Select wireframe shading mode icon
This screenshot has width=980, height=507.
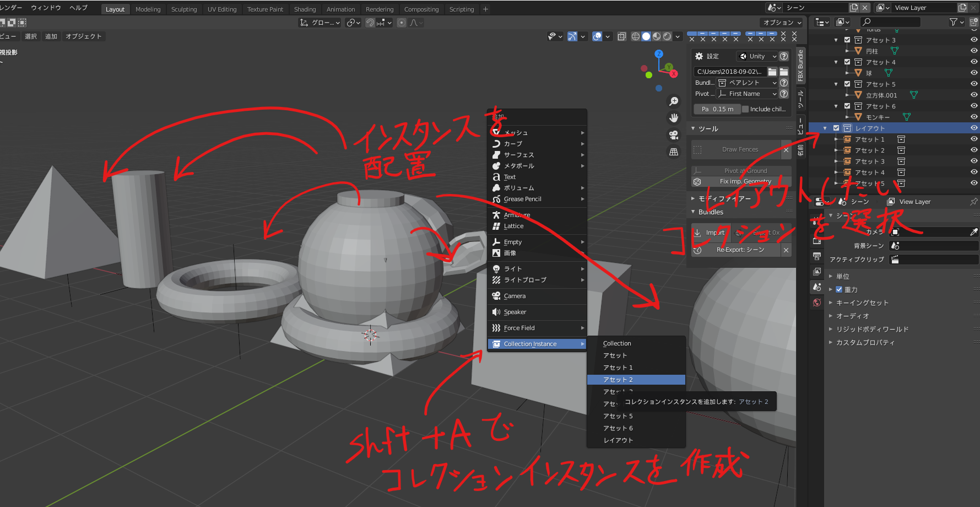click(636, 36)
